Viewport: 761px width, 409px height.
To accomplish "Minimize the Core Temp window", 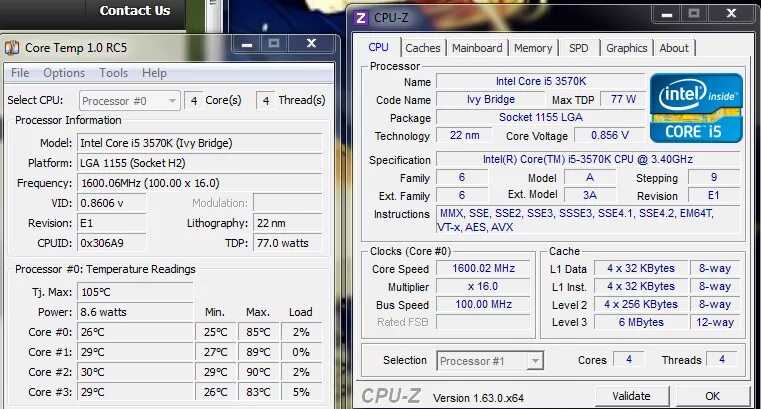I will (x=248, y=44).
